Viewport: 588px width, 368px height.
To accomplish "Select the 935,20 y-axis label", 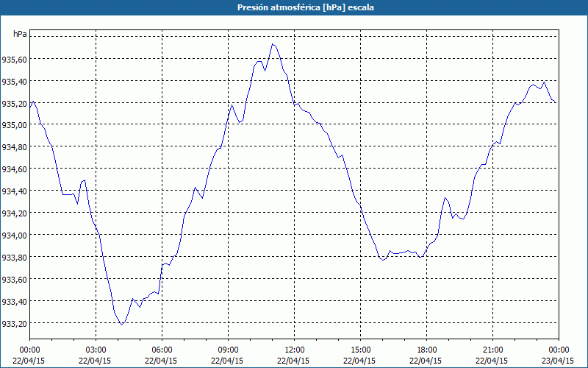I will [x=14, y=103].
